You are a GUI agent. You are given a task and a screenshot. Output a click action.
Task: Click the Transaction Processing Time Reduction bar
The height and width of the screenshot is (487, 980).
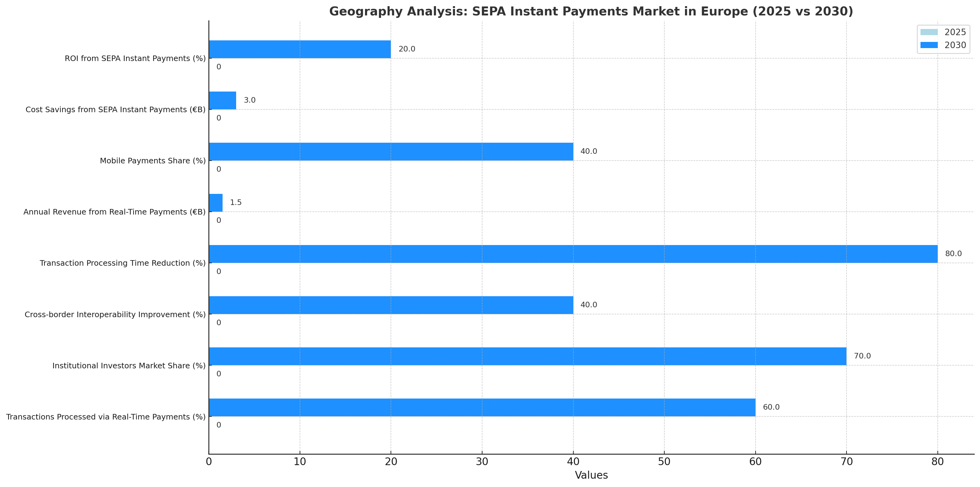click(x=573, y=254)
